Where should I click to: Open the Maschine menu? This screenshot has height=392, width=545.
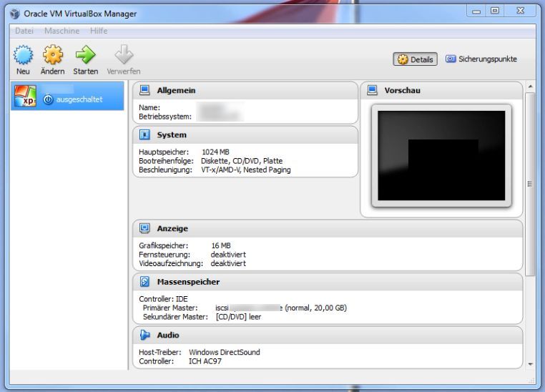(x=62, y=31)
